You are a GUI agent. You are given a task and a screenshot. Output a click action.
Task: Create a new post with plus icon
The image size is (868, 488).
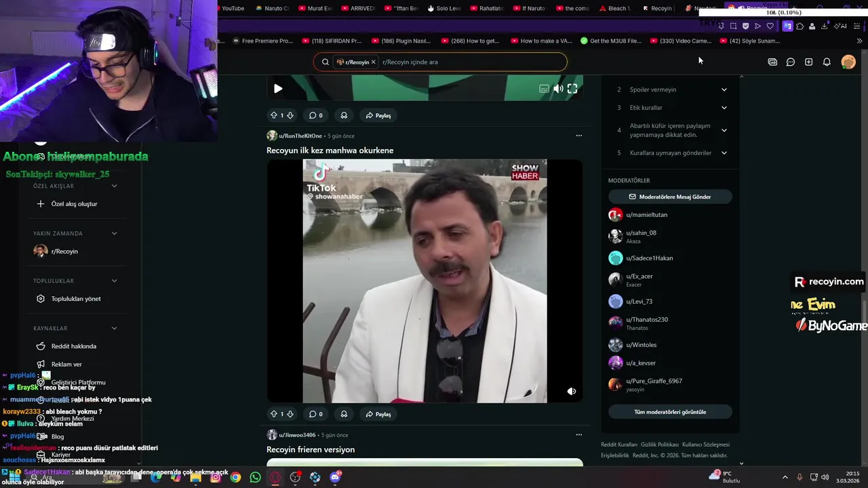click(x=808, y=62)
